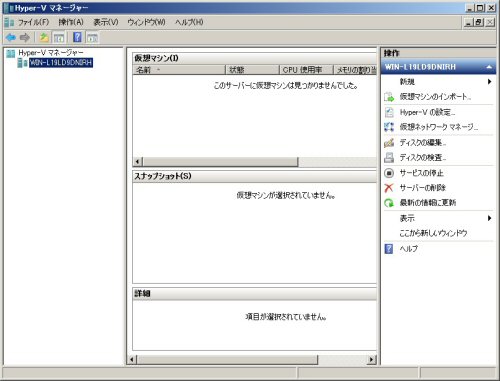Click サーバーの削除 action
The height and width of the screenshot is (381, 500).
pos(422,188)
